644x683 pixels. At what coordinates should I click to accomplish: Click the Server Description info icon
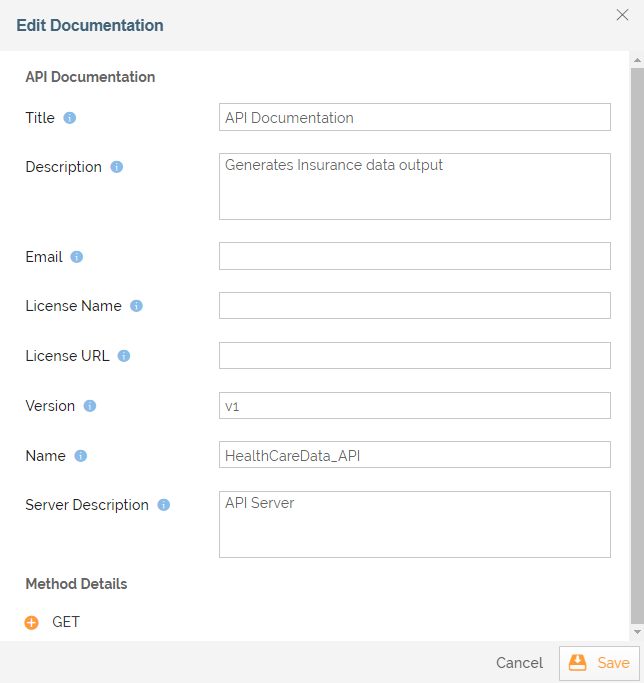pos(164,505)
